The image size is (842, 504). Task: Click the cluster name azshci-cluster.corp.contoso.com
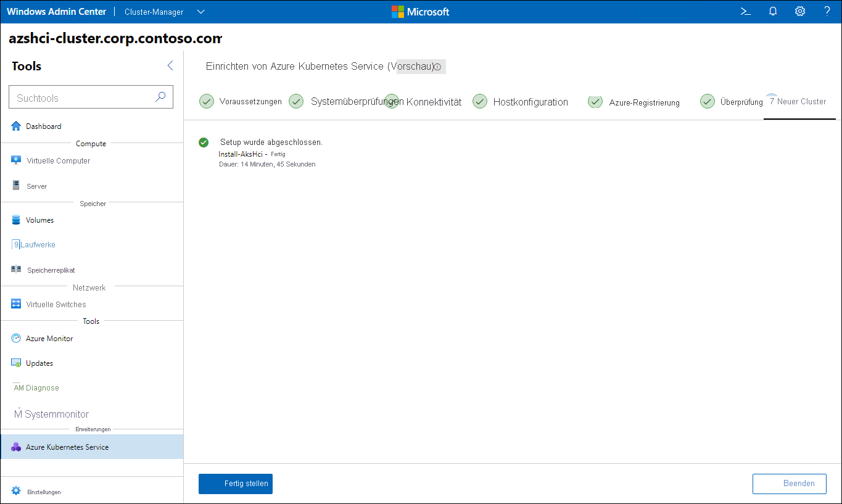(115, 38)
